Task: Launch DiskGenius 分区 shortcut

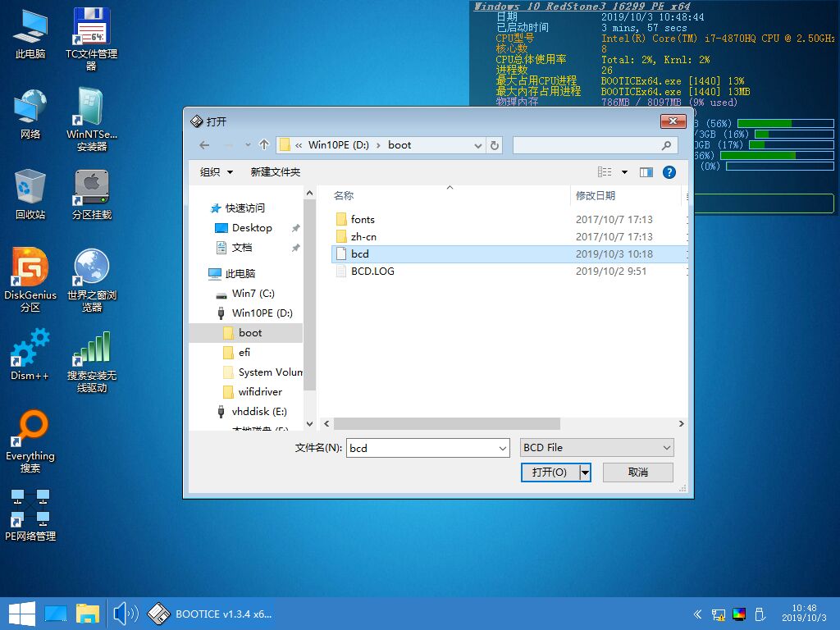Action: pos(30,280)
